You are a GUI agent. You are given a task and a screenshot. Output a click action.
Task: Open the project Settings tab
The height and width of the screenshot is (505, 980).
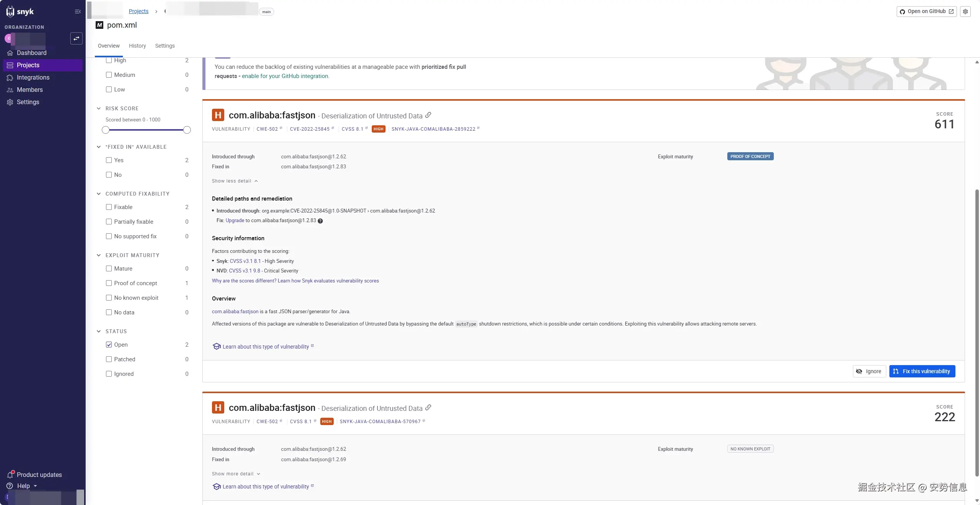pos(165,46)
